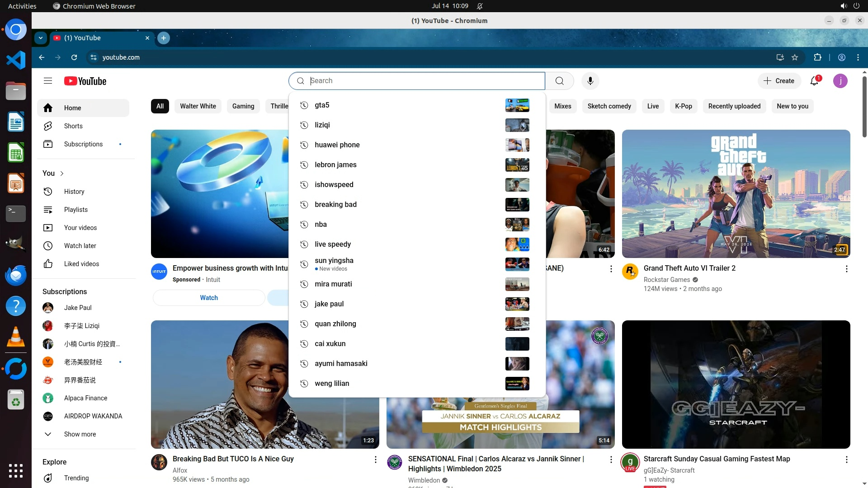Select the Gaming filter chip
Screen dimensions: 868x488
pyautogui.click(x=243, y=106)
